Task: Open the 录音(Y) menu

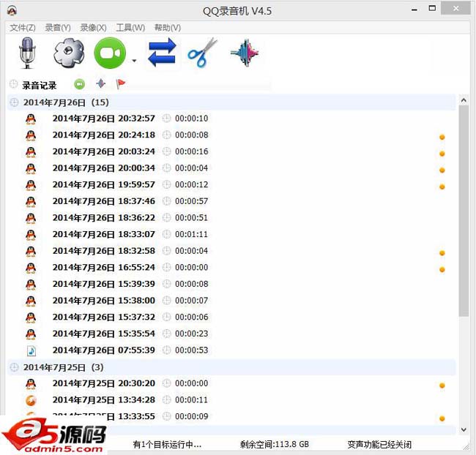Action: [58, 28]
